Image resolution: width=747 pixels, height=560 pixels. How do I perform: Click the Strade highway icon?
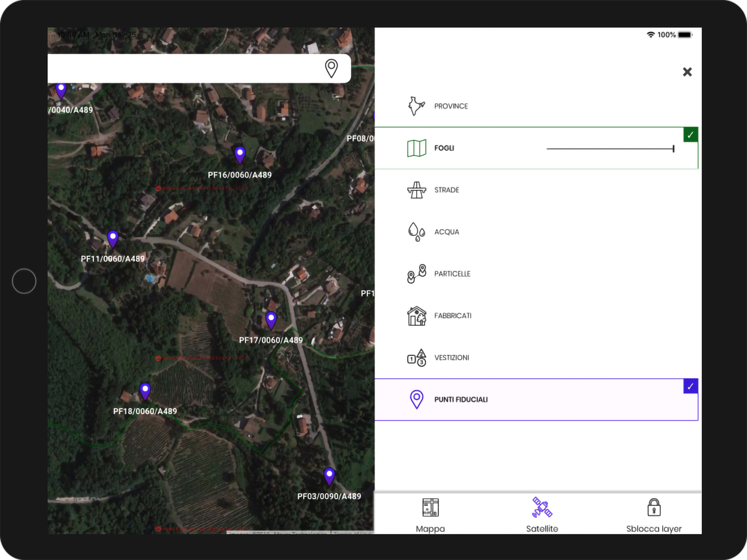point(416,190)
